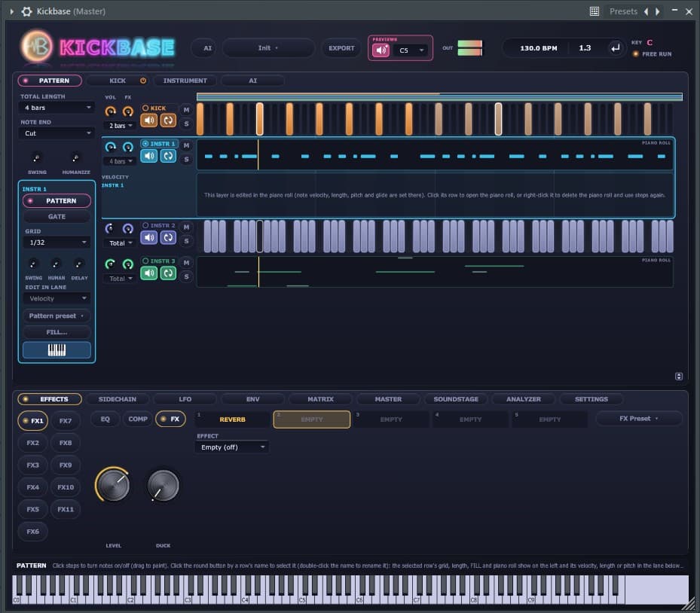
Task: Toggle loop icon on INSTR 1 row
Action: tap(168, 156)
